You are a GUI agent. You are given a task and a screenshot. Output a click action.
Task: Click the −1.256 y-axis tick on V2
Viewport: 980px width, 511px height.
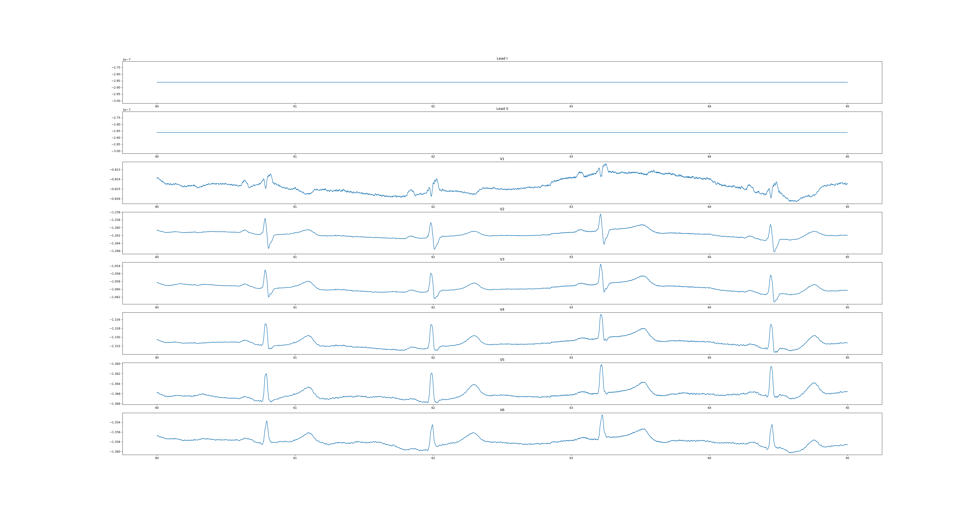(x=115, y=212)
